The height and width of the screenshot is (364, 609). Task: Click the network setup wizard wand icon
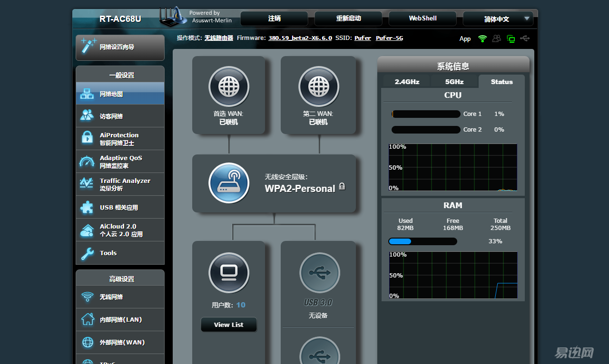88,46
